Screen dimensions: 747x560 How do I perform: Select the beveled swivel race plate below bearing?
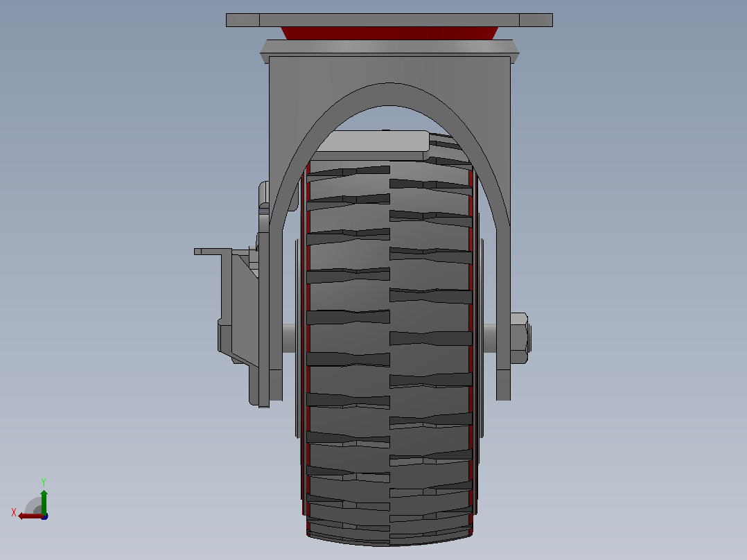pyautogui.click(x=389, y=46)
